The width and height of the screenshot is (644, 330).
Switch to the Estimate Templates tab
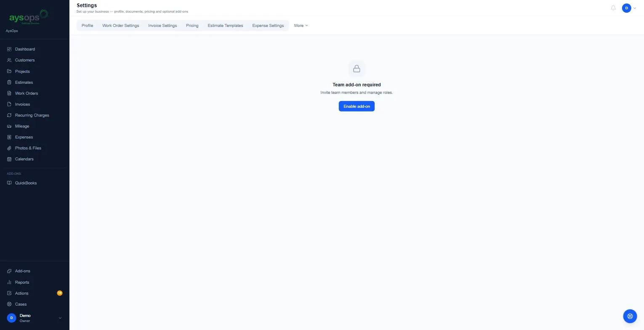point(225,26)
